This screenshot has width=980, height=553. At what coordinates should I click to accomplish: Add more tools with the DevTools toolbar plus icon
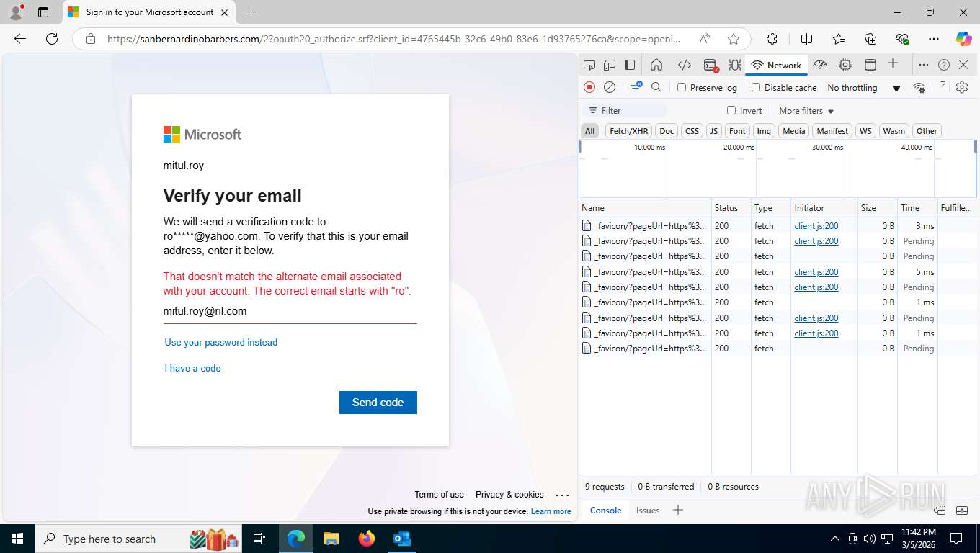893,63
